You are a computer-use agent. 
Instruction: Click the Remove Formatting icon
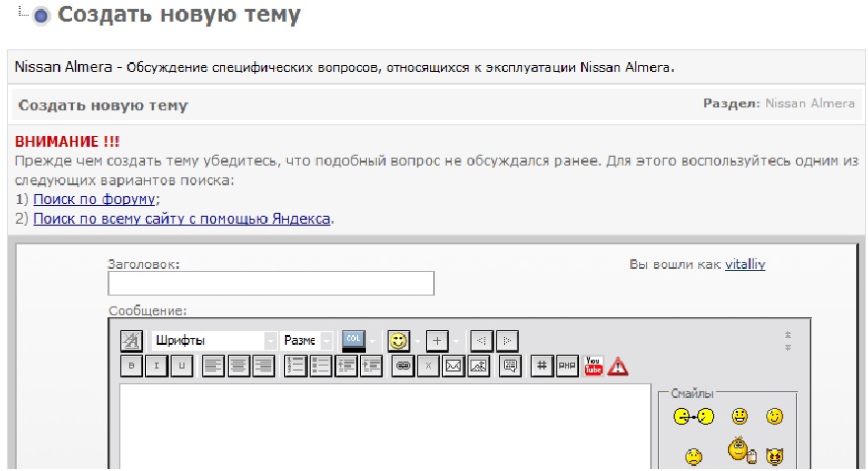(132, 341)
